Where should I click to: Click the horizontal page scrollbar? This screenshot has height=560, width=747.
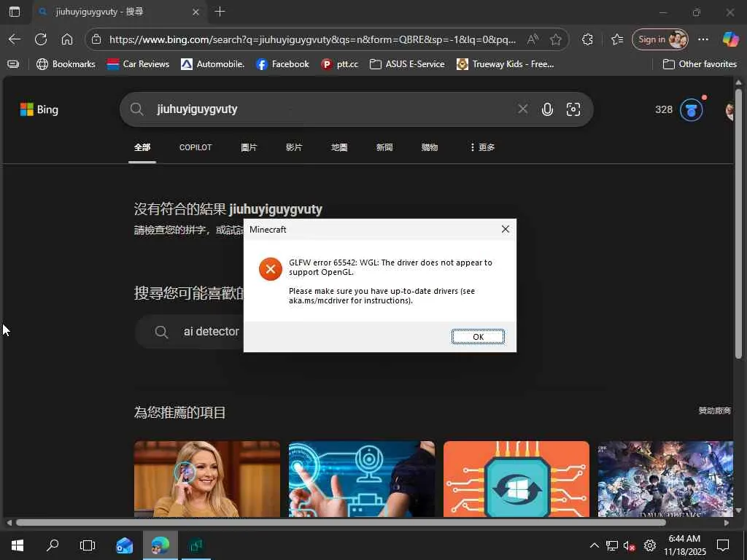click(x=341, y=522)
